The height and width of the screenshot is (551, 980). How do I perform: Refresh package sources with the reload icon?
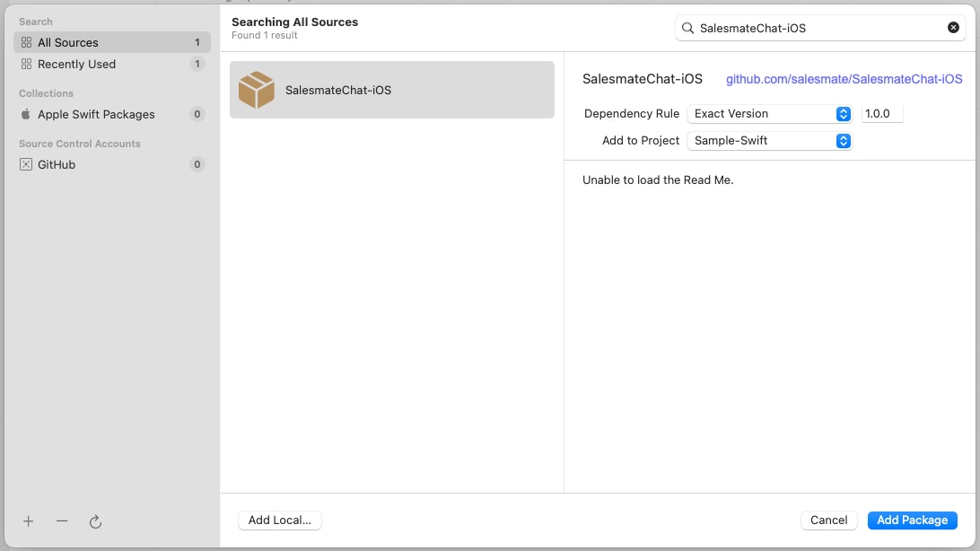pos(96,521)
